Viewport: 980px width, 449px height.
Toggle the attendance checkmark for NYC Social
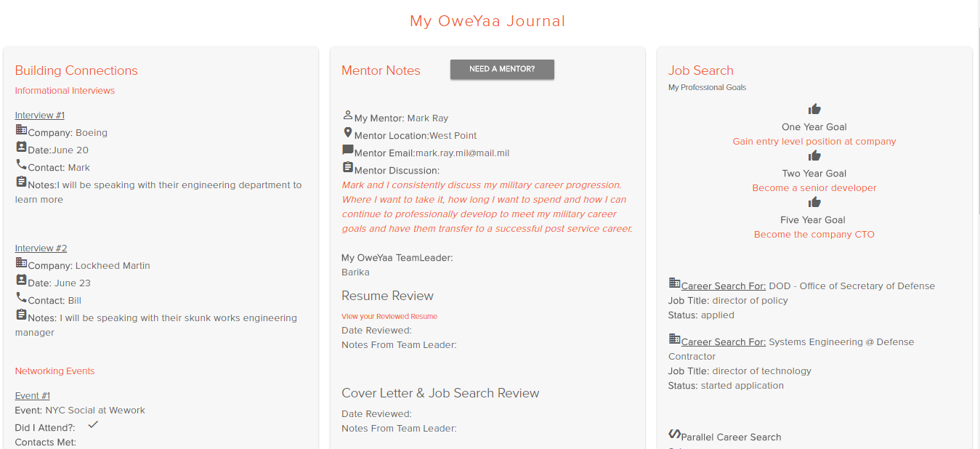click(x=92, y=424)
